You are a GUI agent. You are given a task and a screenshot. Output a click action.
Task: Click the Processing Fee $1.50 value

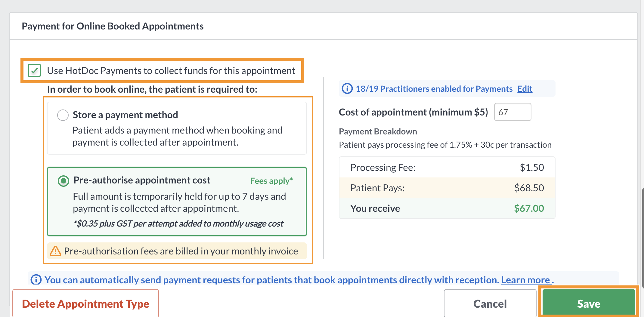532,168
